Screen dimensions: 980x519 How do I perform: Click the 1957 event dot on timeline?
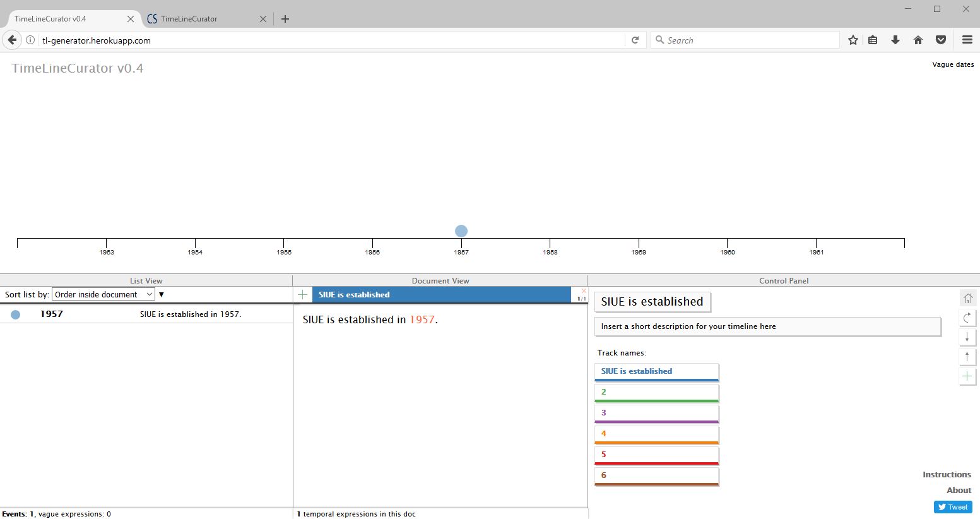[x=461, y=231]
